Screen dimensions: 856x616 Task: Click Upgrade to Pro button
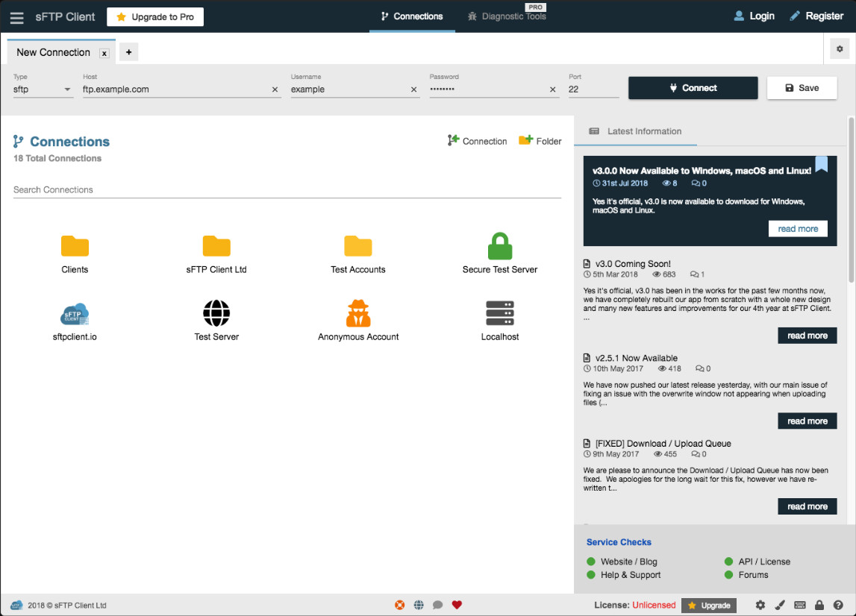tap(155, 17)
